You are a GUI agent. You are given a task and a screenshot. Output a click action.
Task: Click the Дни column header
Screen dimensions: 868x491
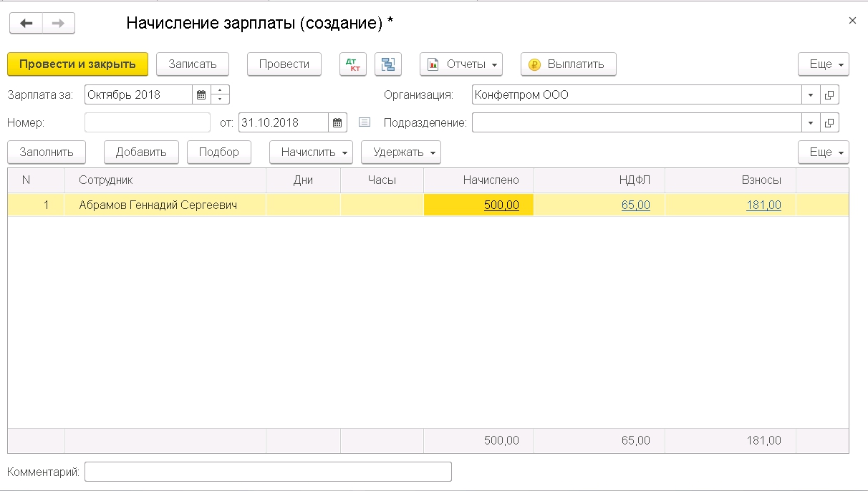(303, 180)
